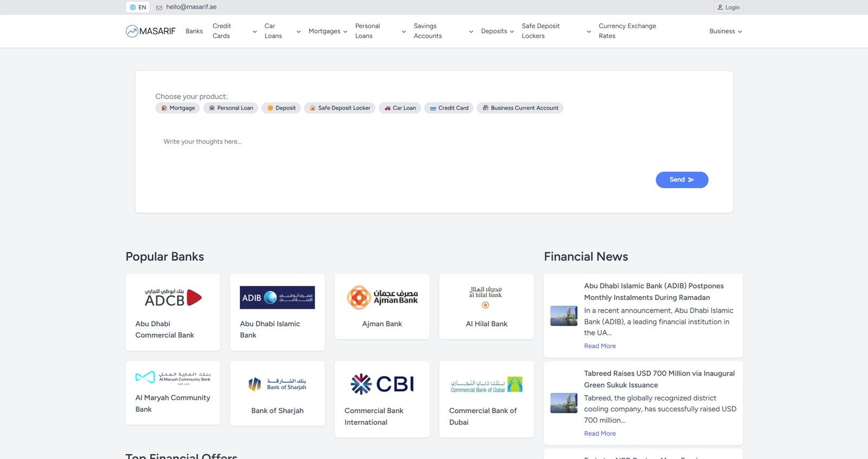Click the Bank of Sharjah logo
This screenshot has height=459, width=868.
click(277, 384)
